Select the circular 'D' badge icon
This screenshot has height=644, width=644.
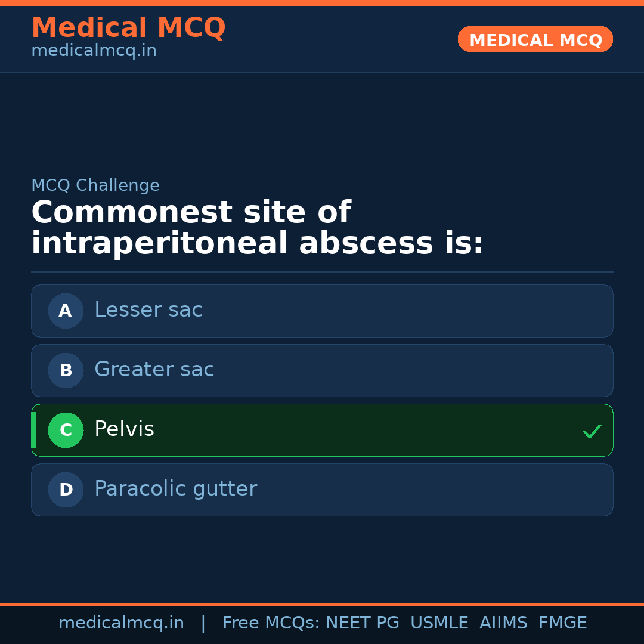pos(66,490)
